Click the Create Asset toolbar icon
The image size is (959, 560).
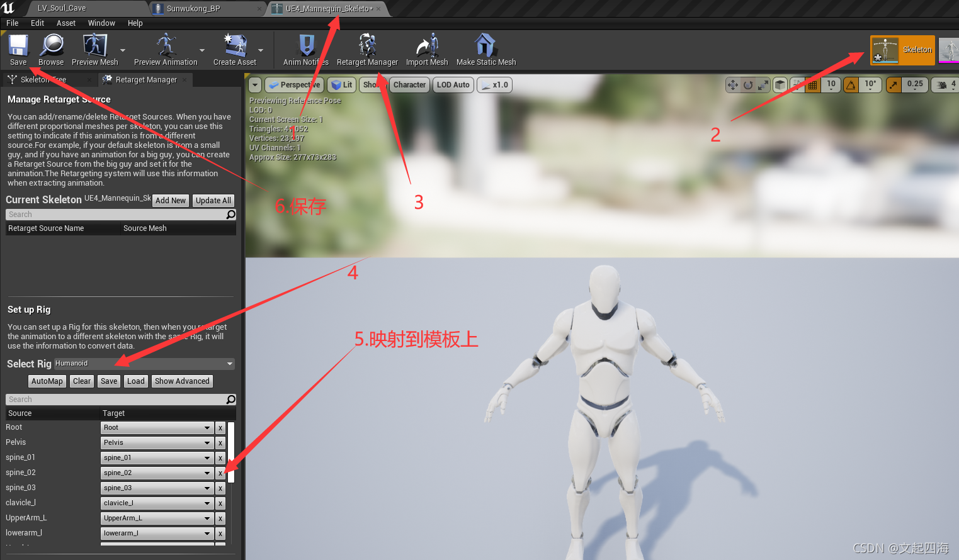coord(235,50)
